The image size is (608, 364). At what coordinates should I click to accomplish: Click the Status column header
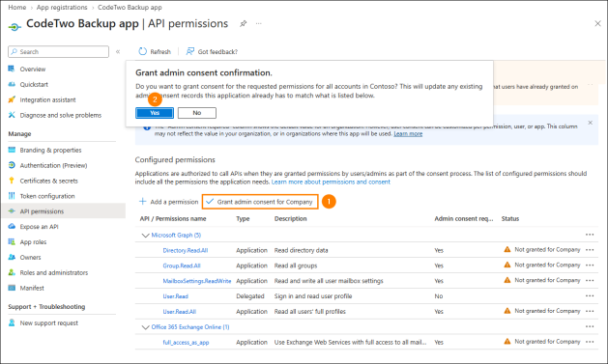(510, 219)
